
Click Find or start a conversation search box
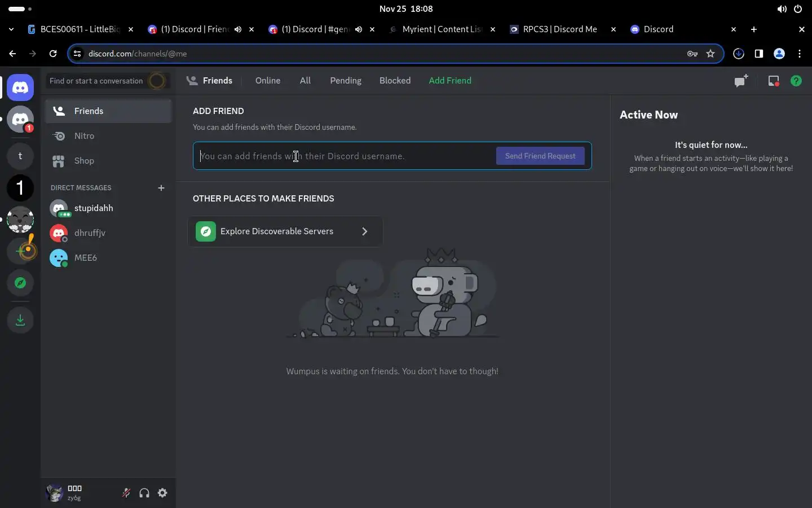(x=107, y=81)
